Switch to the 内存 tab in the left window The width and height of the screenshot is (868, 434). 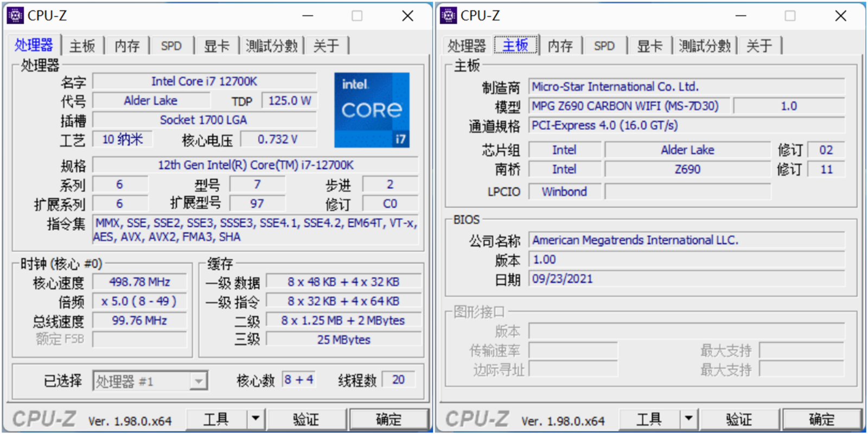tap(127, 46)
